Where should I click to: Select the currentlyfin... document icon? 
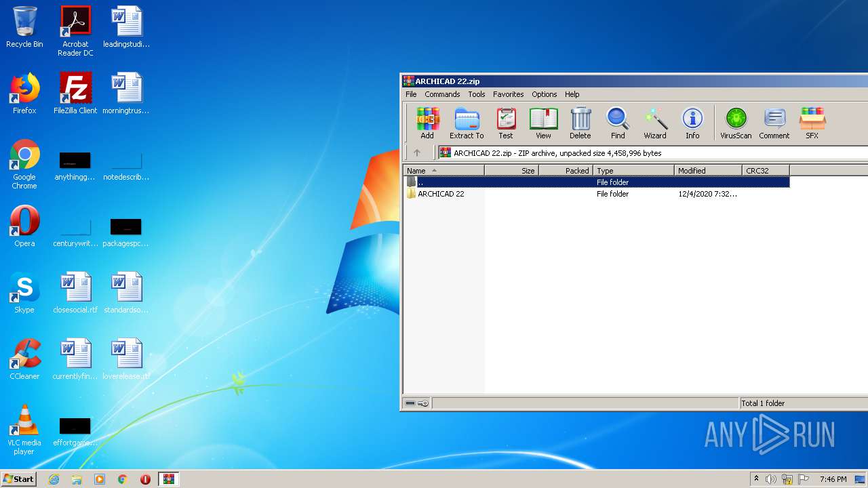coord(75,359)
